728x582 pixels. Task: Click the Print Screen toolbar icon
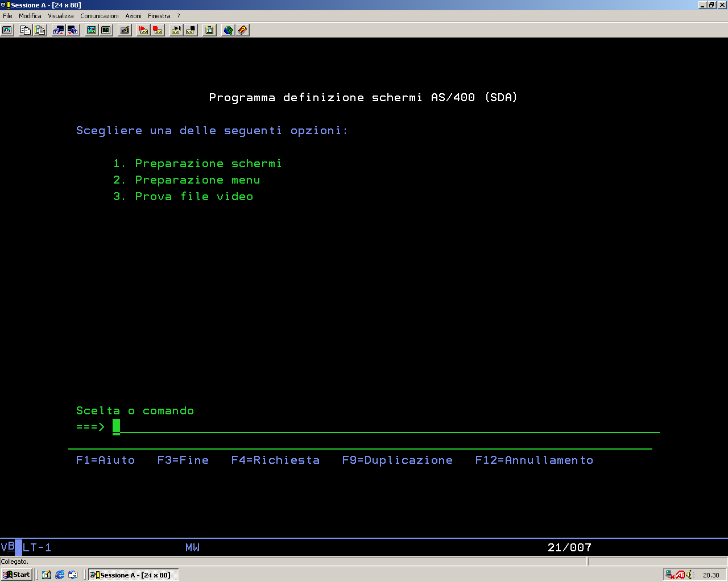click(x=7, y=30)
